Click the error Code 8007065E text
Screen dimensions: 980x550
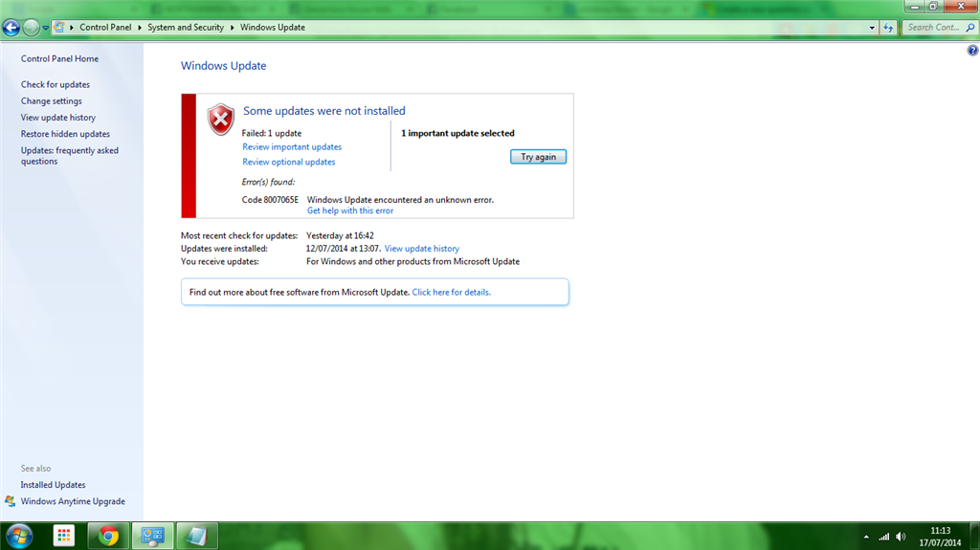point(270,199)
